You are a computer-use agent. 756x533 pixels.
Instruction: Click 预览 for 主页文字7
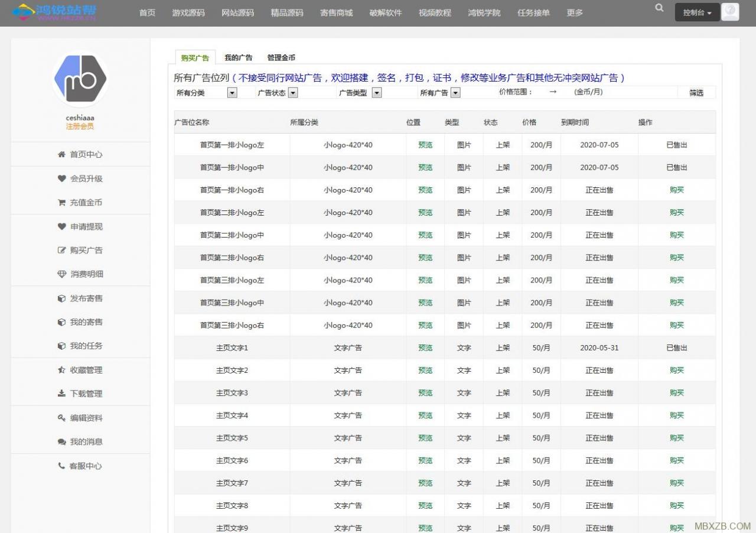(425, 483)
